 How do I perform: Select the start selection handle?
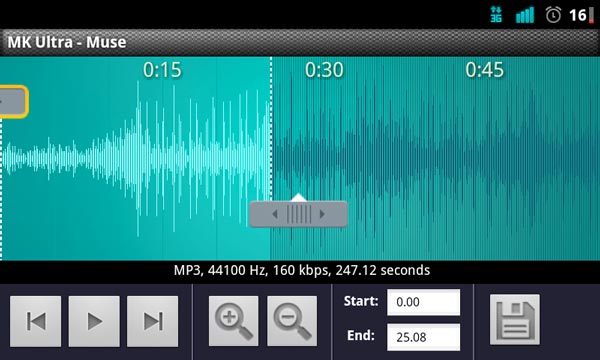pyautogui.click(x=14, y=102)
